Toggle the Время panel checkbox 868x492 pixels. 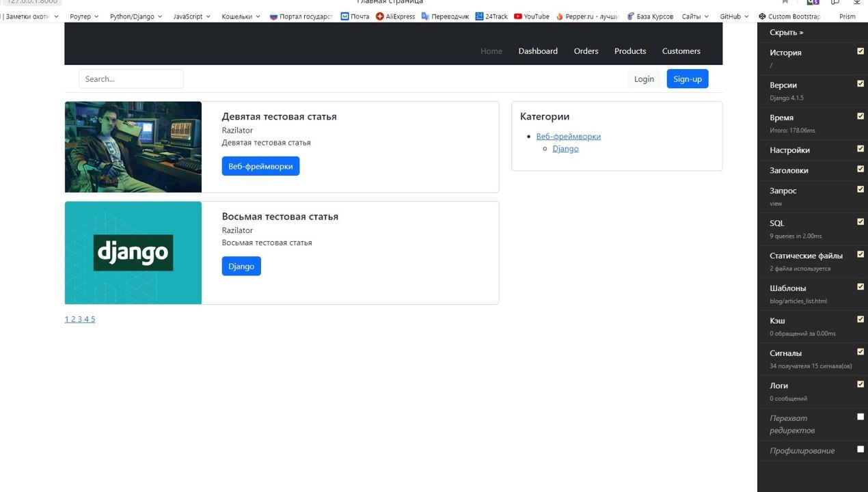(x=860, y=116)
